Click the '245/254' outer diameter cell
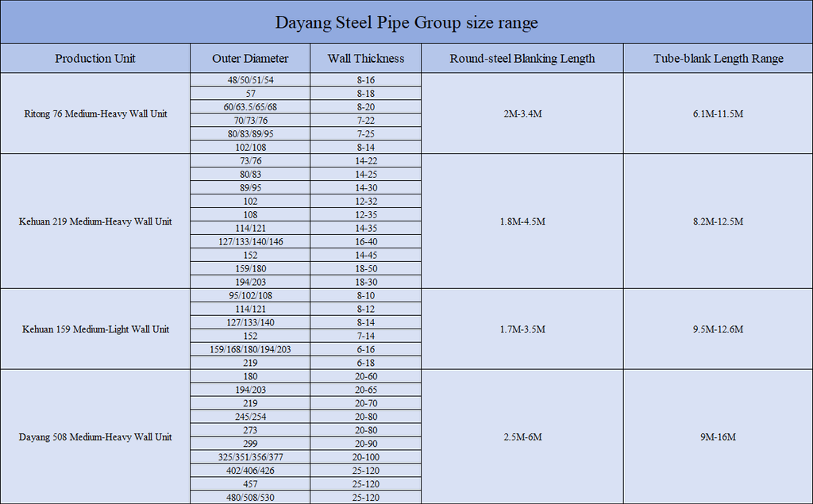This screenshot has height=504, width=813. (x=250, y=417)
